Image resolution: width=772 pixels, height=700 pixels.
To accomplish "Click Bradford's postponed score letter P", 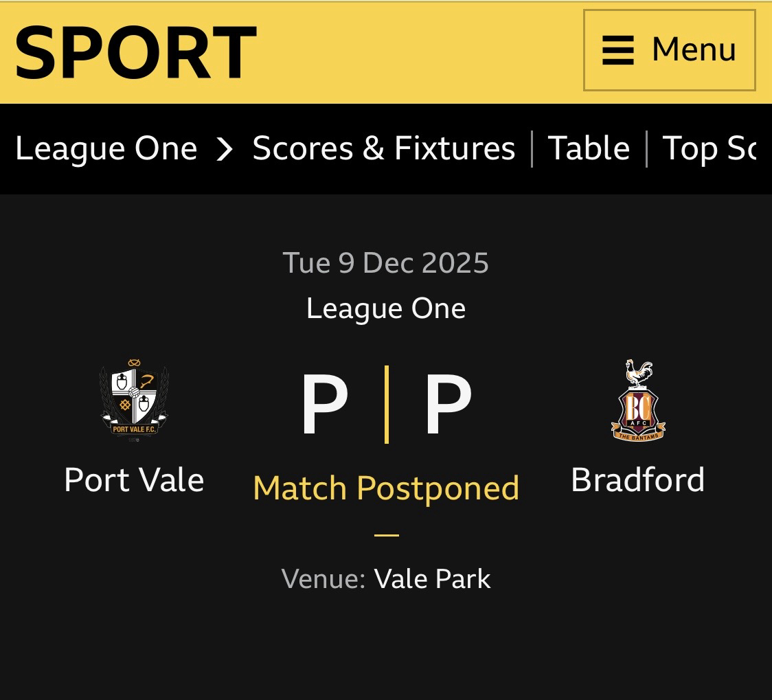I will tap(448, 405).
